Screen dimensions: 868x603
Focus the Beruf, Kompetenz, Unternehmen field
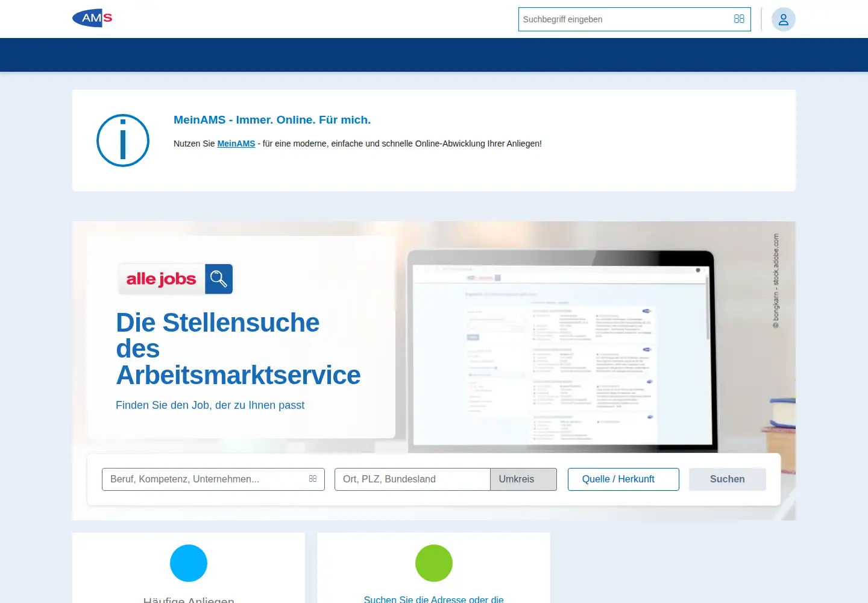tap(213, 479)
